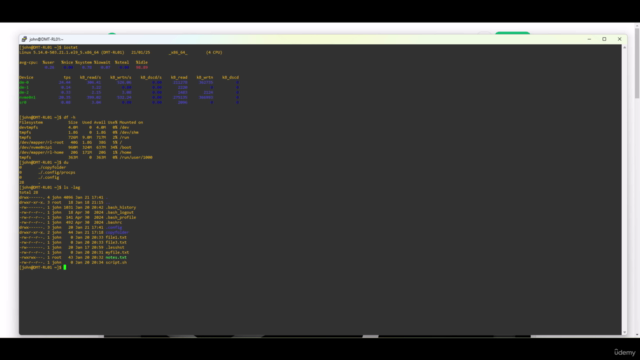Click the 'iostat' command text
Screen dimensions: 640x360
[70, 47]
